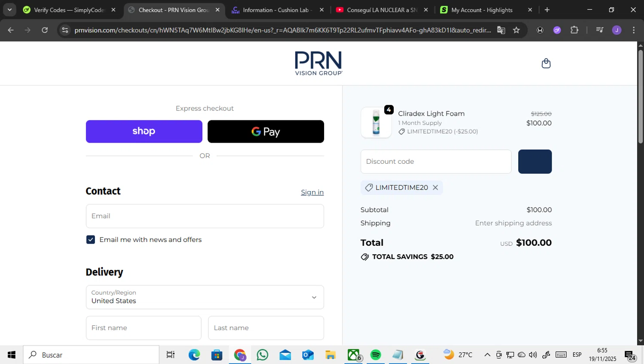Focus the Email input field
The width and height of the screenshot is (644, 364).
(205, 216)
